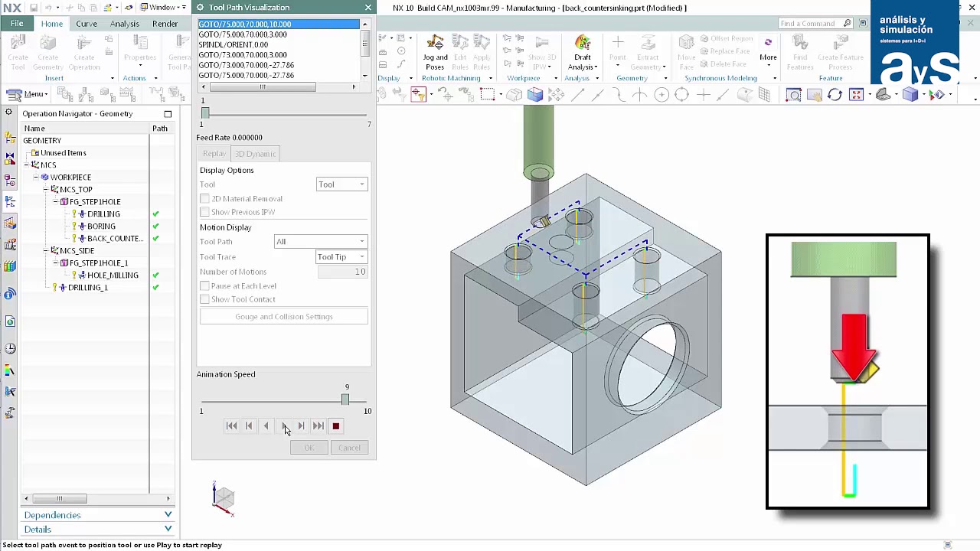Open the Operation Navigator settings gear
The height and width of the screenshot is (551, 980).
9,113
